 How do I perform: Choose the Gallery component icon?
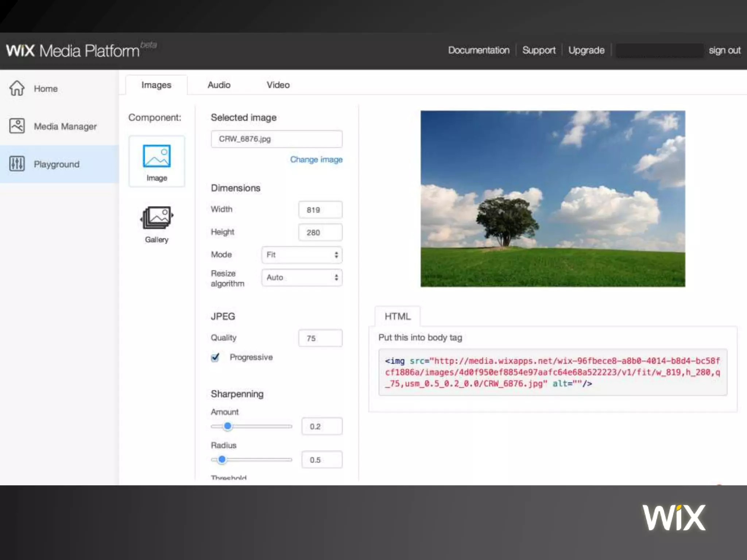pos(156,218)
